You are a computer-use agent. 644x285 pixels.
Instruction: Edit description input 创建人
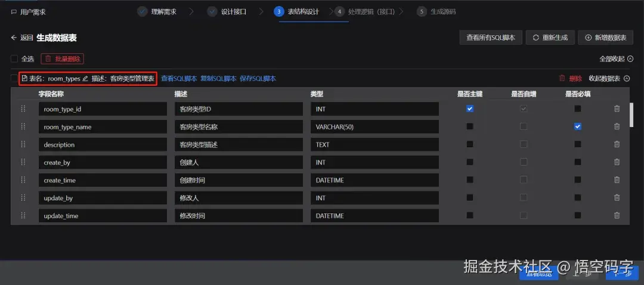[x=239, y=162]
